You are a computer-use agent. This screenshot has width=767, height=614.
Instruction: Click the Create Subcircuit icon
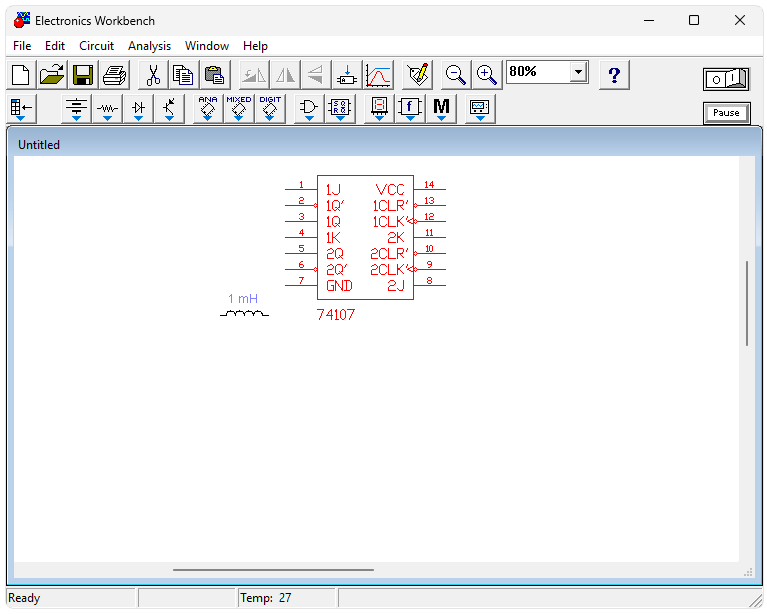click(347, 75)
